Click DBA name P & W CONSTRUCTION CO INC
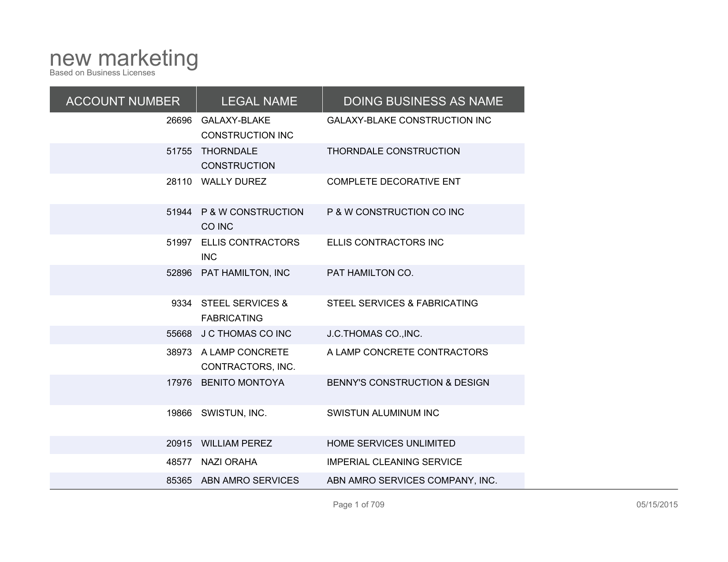The image size is (728, 562). click(396, 212)
